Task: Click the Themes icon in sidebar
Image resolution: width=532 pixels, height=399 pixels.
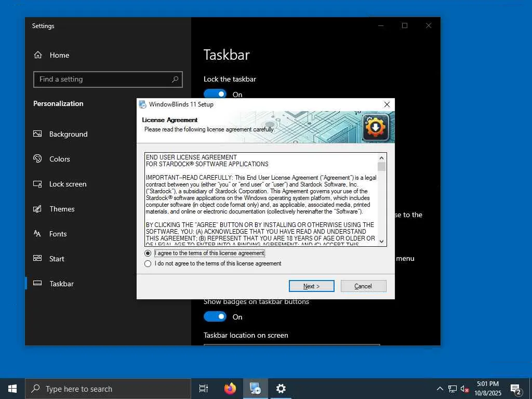Action: coord(37,209)
